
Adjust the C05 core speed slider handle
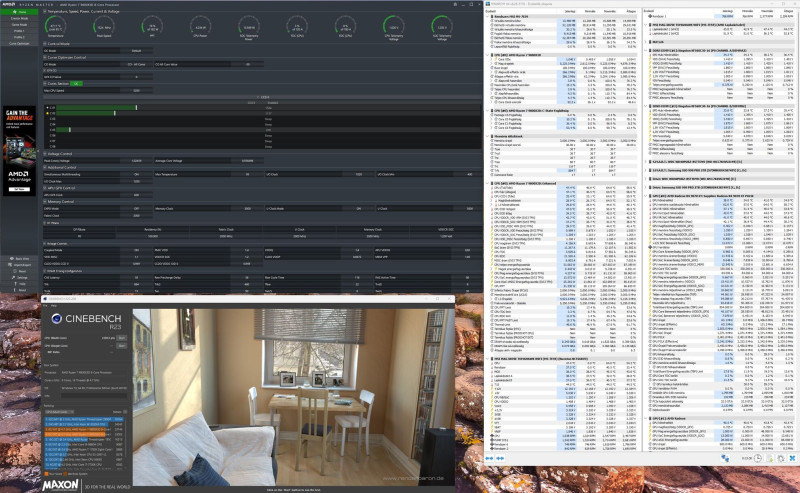point(69,130)
